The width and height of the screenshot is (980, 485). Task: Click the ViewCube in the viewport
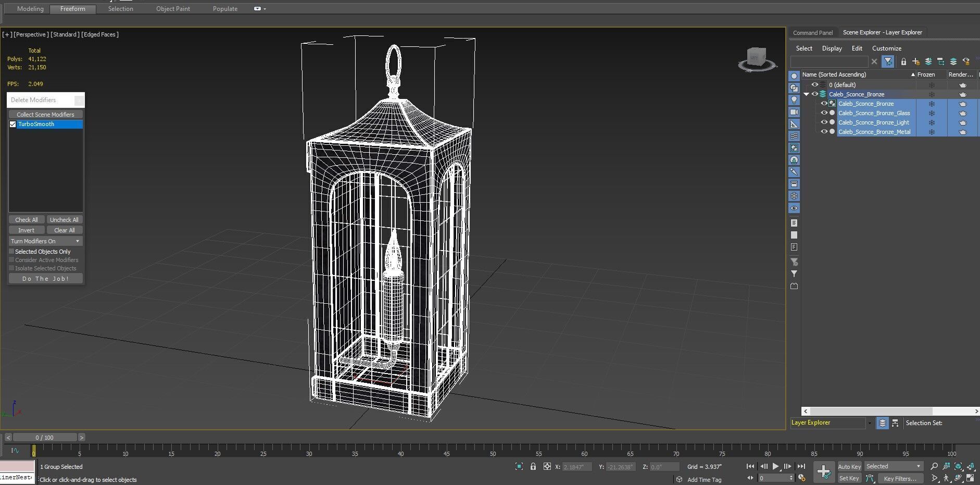click(x=757, y=58)
